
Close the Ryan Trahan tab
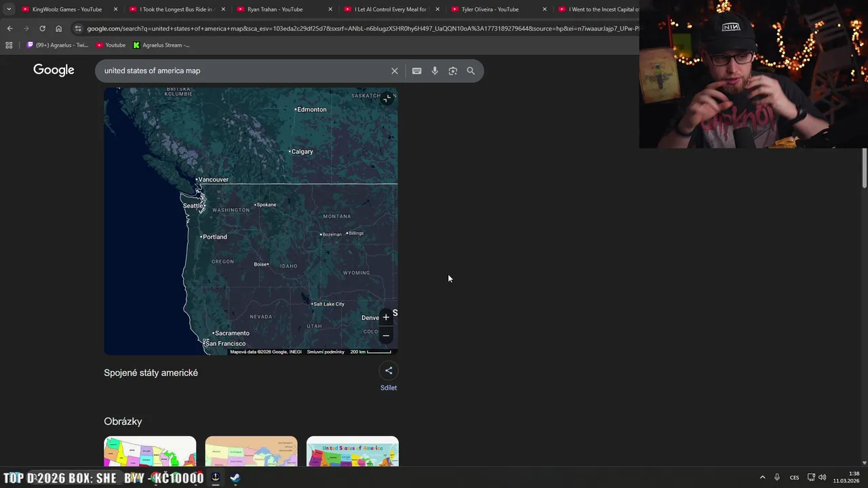pyautogui.click(x=330, y=9)
